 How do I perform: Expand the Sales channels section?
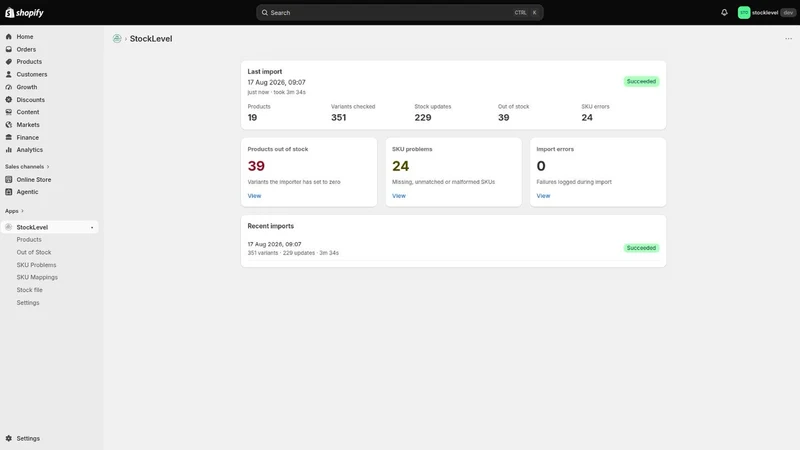coord(27,167)
